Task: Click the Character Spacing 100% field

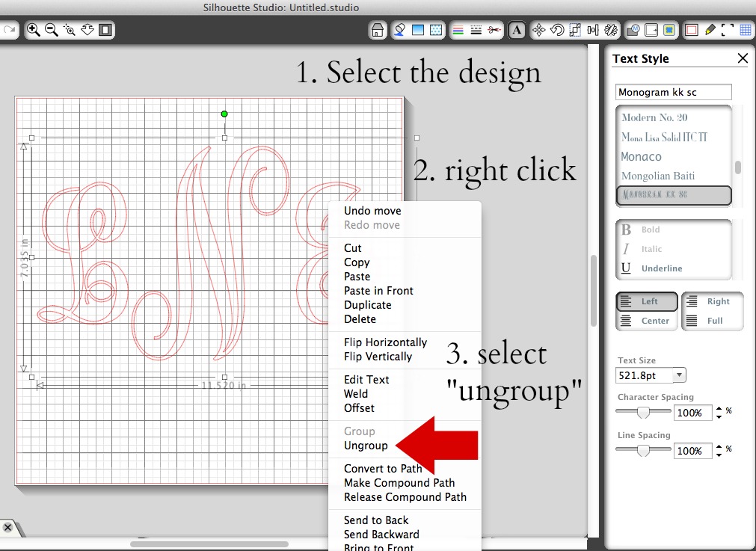Action: pyautogui.click(x=692, y=413)
